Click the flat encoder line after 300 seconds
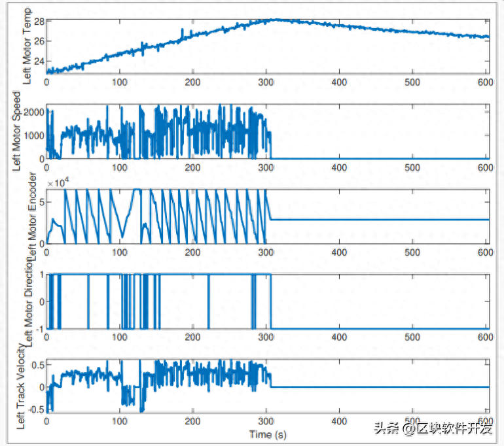 (380, 220)
